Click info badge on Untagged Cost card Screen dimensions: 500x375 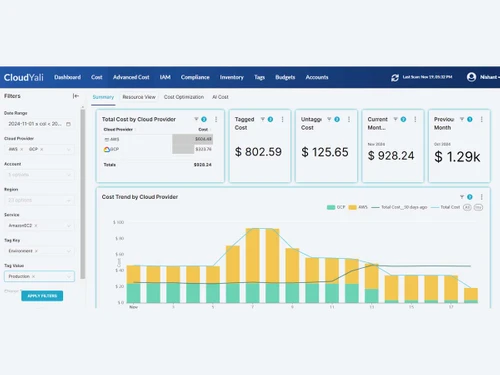[x=337, y=119]
